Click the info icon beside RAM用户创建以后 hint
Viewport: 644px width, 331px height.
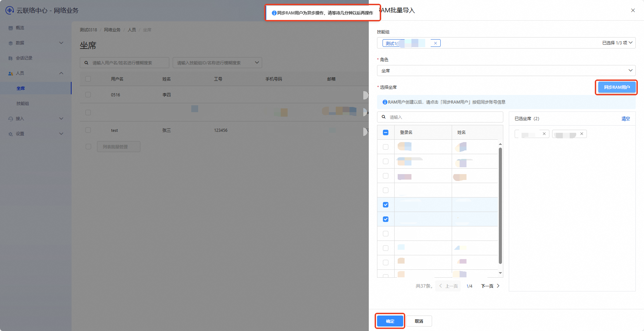click(385, 102)
